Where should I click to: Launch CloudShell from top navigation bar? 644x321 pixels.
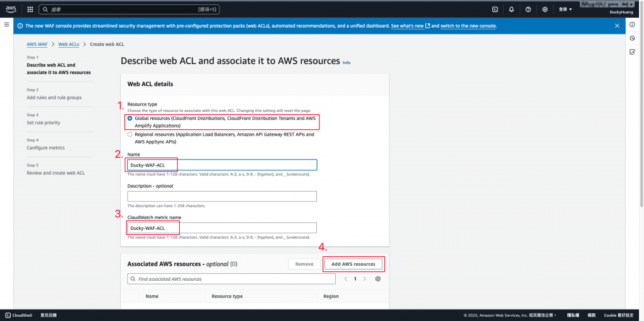point(496,9)
